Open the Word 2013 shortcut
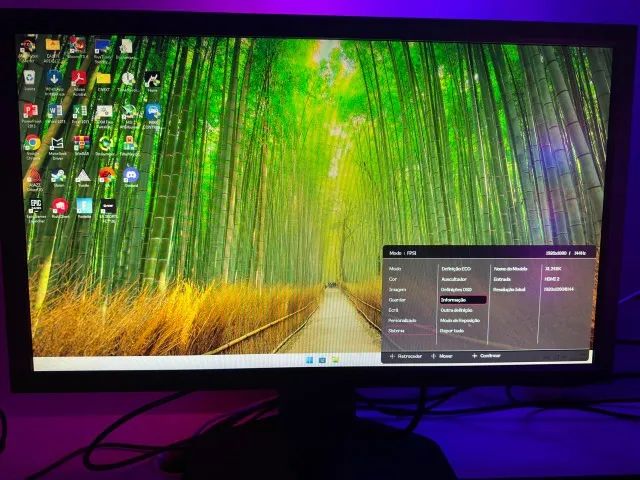This screenshot has height=480, width=640. (x=55, y=113)
